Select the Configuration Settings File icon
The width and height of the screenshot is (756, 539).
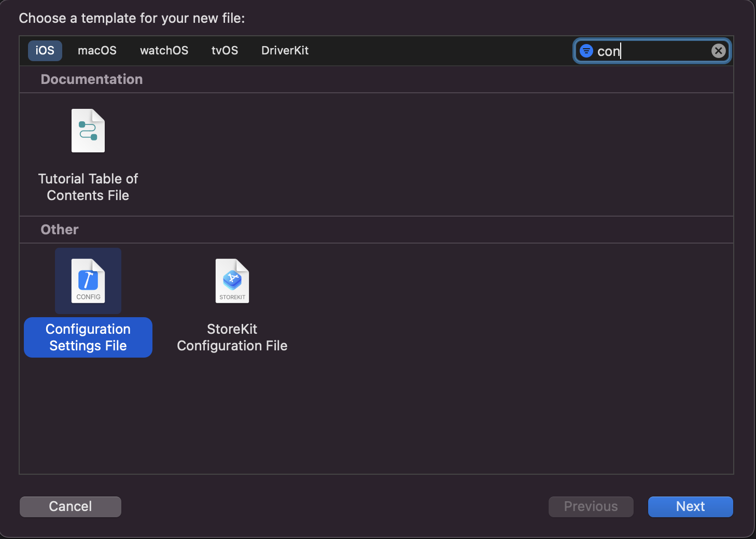[88, 280]
